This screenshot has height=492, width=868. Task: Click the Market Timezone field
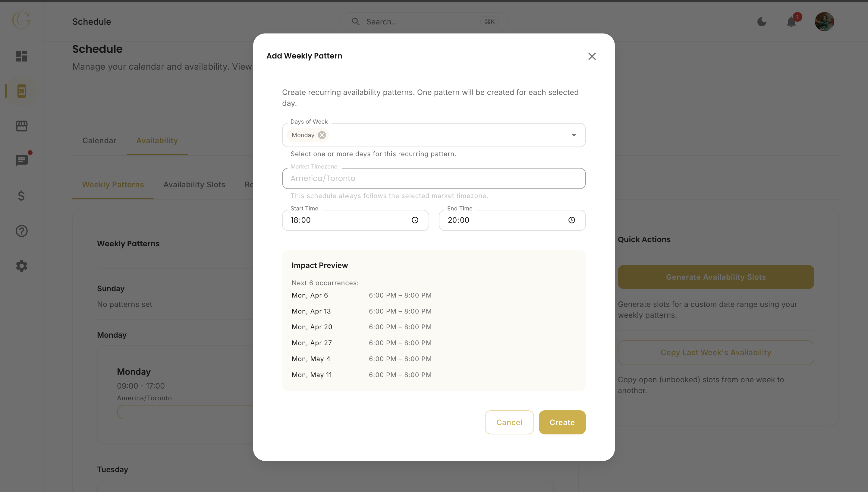tap(434, 178)
